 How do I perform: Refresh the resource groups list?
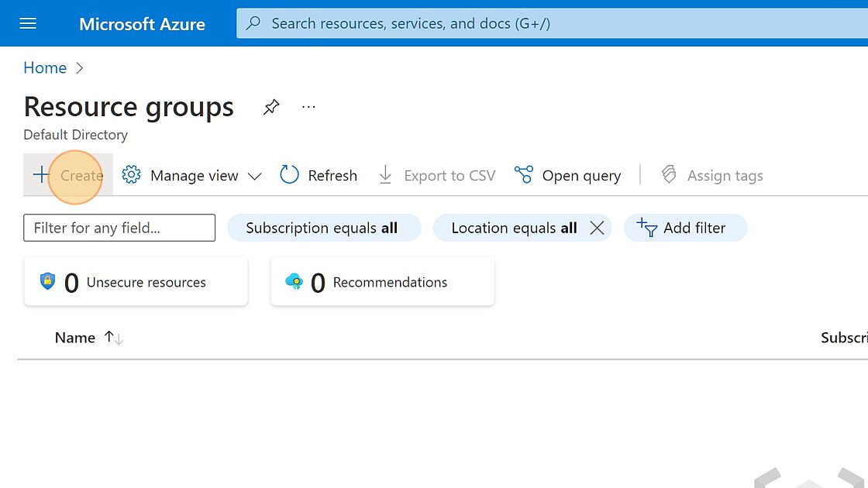pyautogui.click(x=319, y=175)
